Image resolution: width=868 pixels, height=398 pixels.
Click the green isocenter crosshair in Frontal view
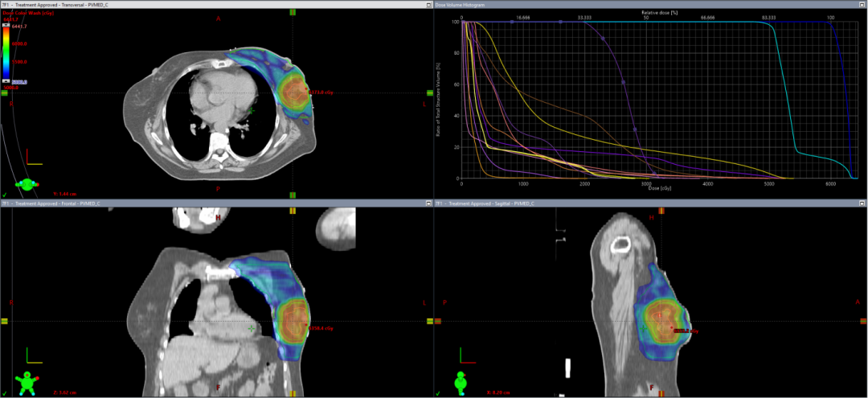(x=252, y=329)
